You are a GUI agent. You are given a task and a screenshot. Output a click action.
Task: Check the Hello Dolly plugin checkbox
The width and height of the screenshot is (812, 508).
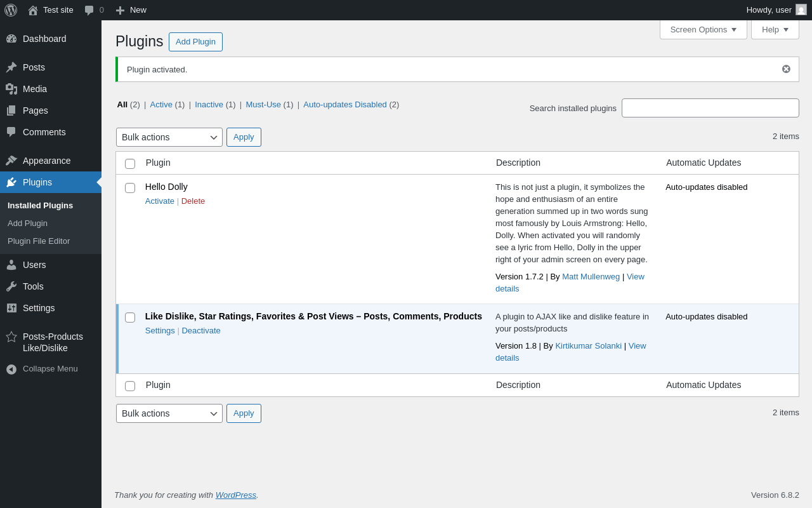130,188
